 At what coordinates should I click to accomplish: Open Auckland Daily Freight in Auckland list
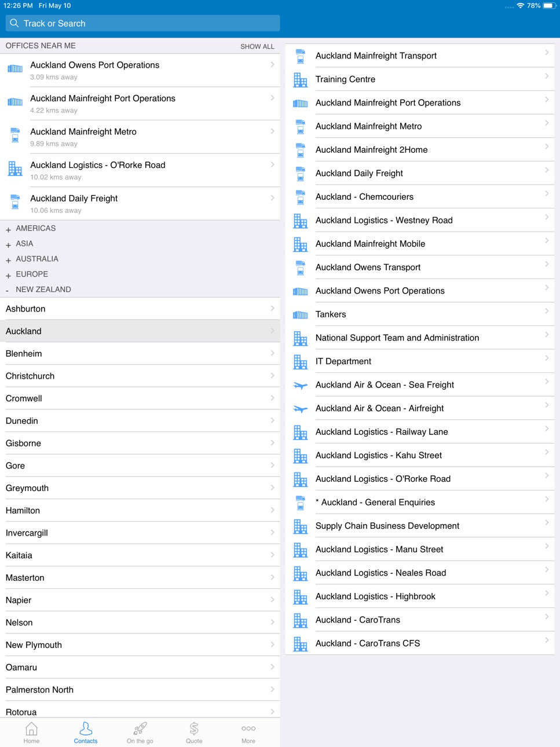tap(420, 174)
